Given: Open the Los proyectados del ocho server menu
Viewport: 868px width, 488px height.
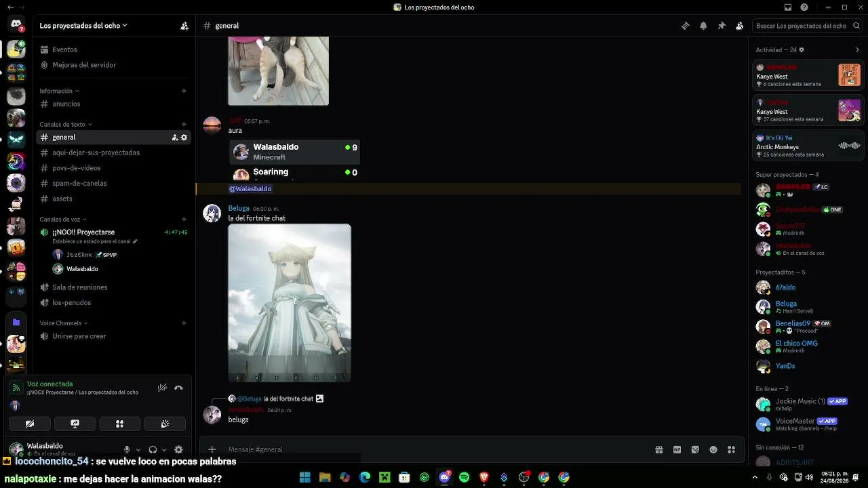Looking at the screenshot, I should [83, 26].
